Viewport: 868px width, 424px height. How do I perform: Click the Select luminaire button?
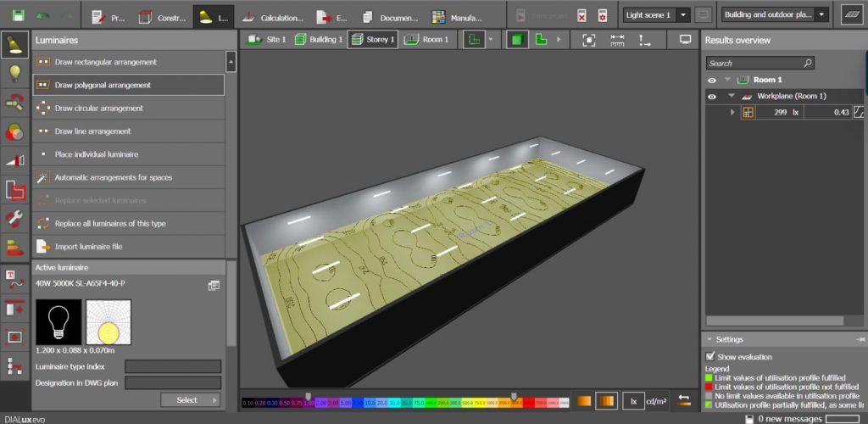191,399
